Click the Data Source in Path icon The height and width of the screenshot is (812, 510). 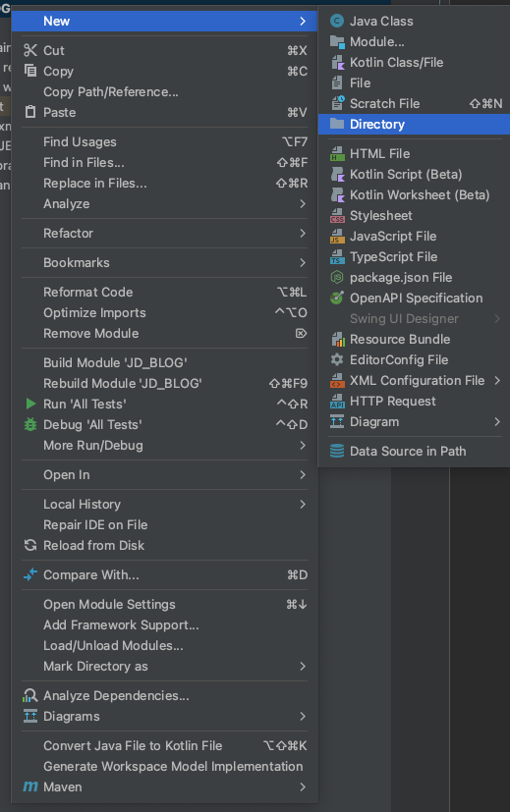tap(337, 451)
